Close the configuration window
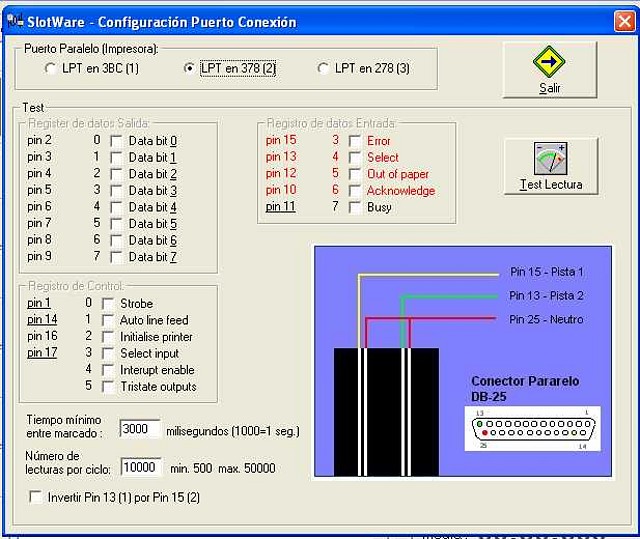This screenshot has height=539, width=640. [624, 21]
